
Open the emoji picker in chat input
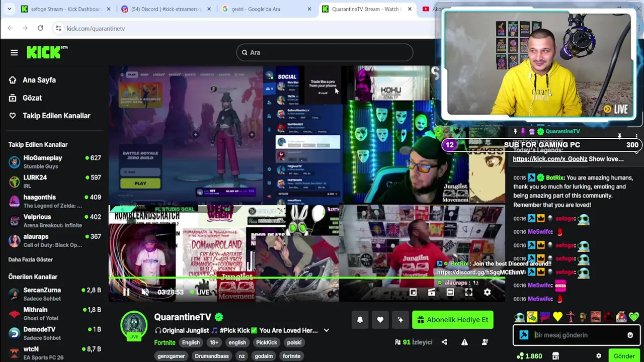[x=630, y=335]
